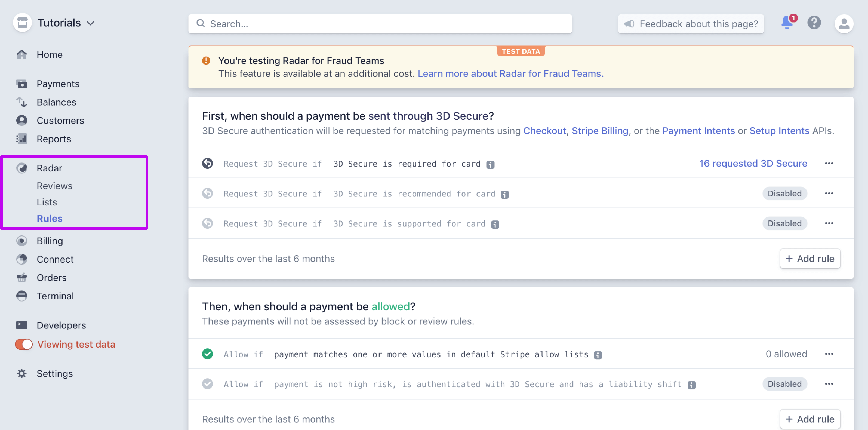The image size is (868, 430).
Task: Click the Home icon in left sidebar
Action: pos(21,54)
